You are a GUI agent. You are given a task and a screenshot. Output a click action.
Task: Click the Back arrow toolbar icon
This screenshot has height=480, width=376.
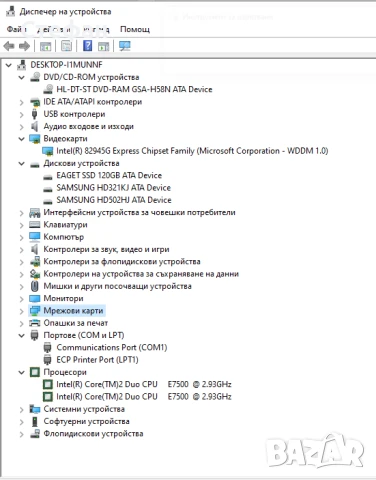(9, 46)
